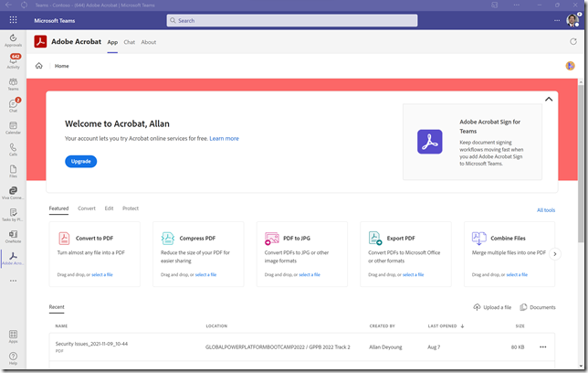Open the Security Issues_2021-11-09_10-44 file
This screenshot has width=588, height=373.
[91, 344]
